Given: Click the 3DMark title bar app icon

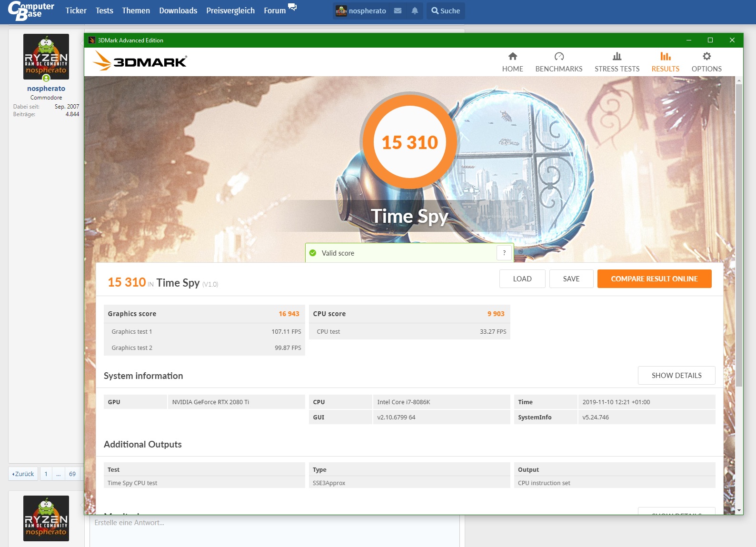Looking at the screenshot, I should point(92,40).
